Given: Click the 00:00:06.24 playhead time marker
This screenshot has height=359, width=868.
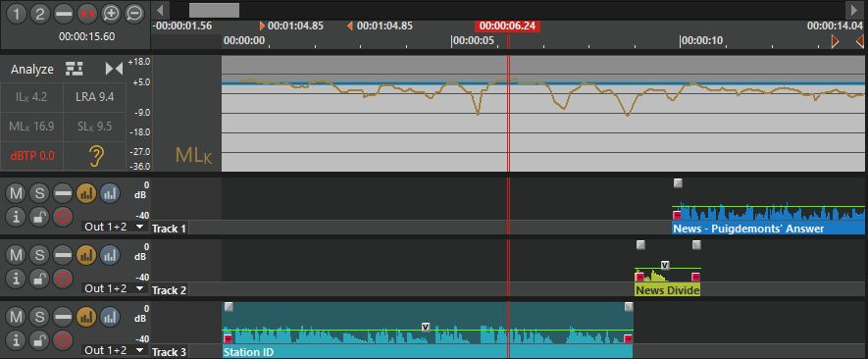Looking at the screenshot, I should click(x=507, y=26).
